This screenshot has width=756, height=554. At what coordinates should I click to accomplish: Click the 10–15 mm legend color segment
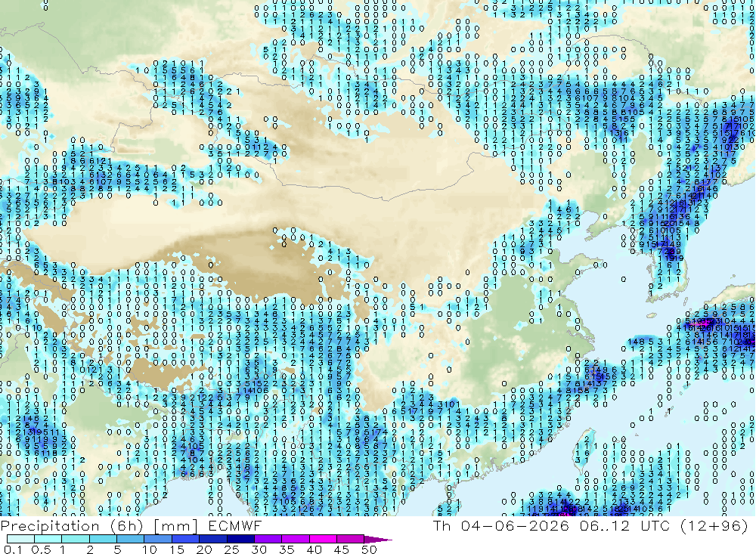pyautogui.click(x=158, y=539)
